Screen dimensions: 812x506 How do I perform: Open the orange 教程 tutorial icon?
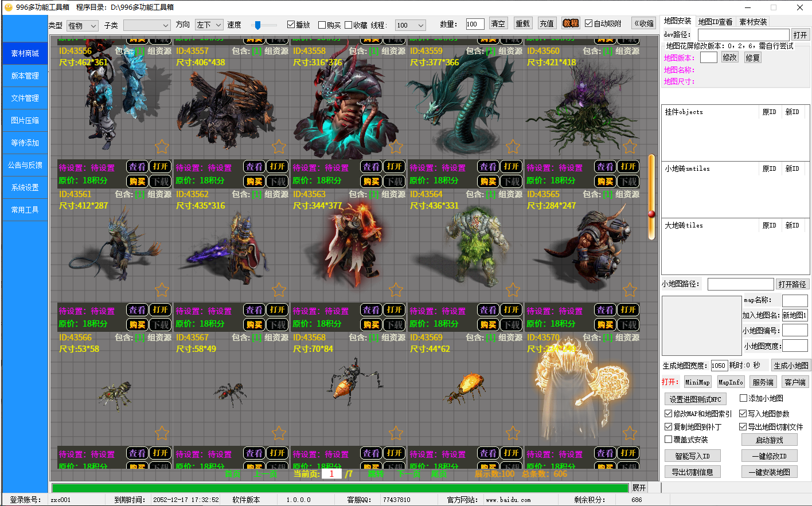coord(571,23)
